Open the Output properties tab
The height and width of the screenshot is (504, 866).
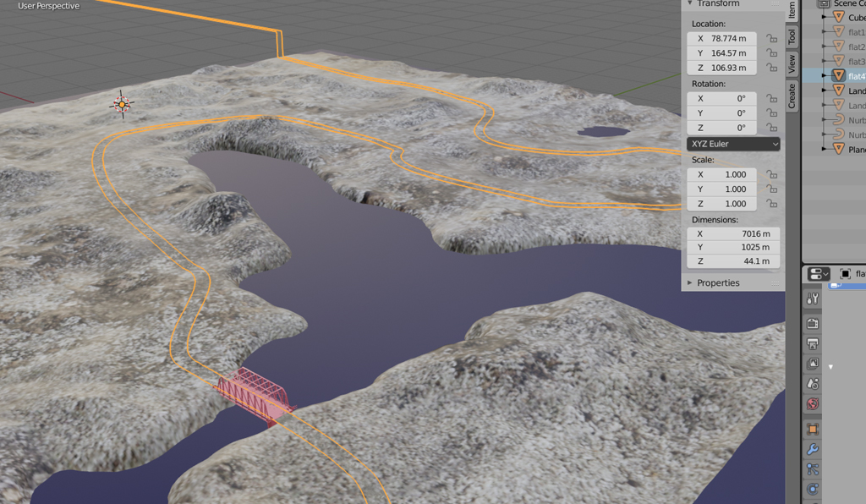(813, 343)
